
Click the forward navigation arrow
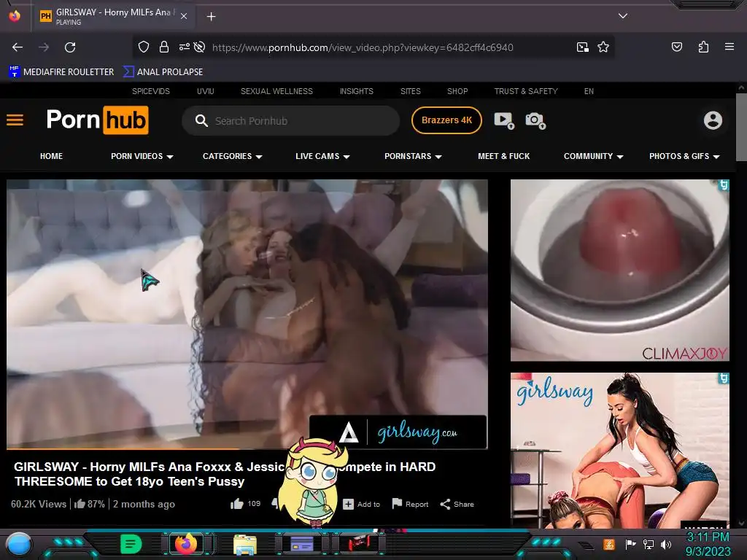coord(44,47)
